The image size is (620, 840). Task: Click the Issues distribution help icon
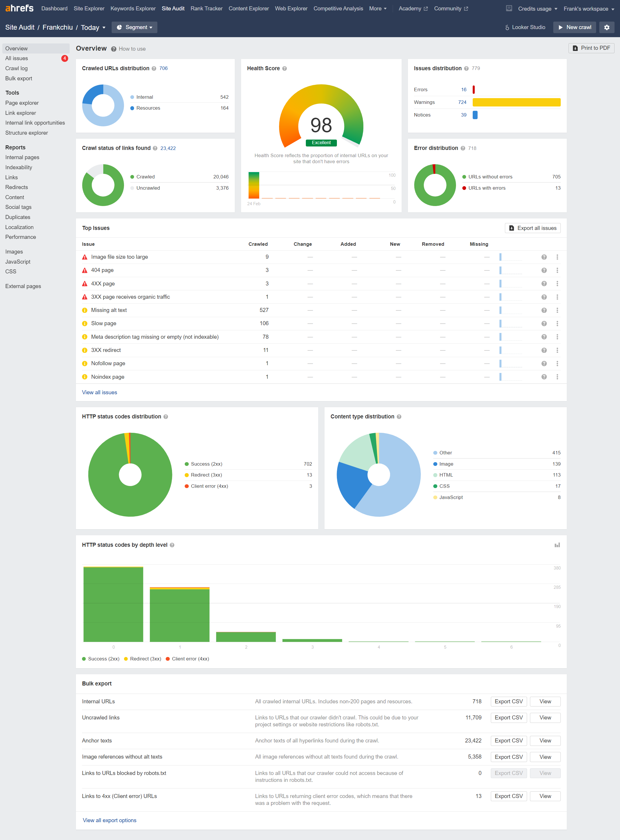tap(466, 69)
